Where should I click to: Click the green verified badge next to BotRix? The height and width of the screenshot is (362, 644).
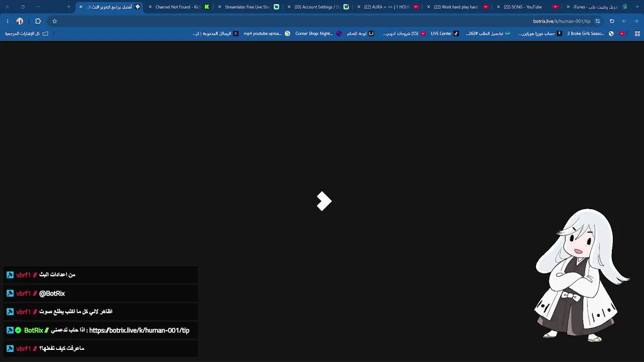click(x=19, y=330)
